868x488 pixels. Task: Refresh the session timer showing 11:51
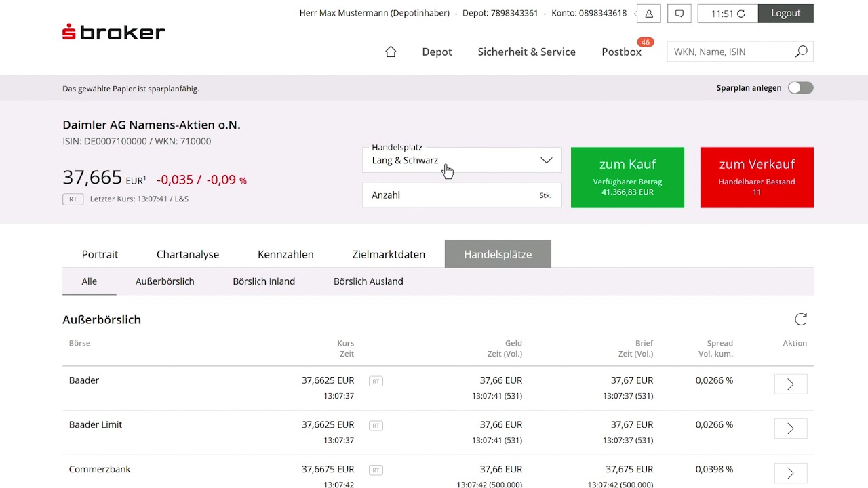click(741, 14)
